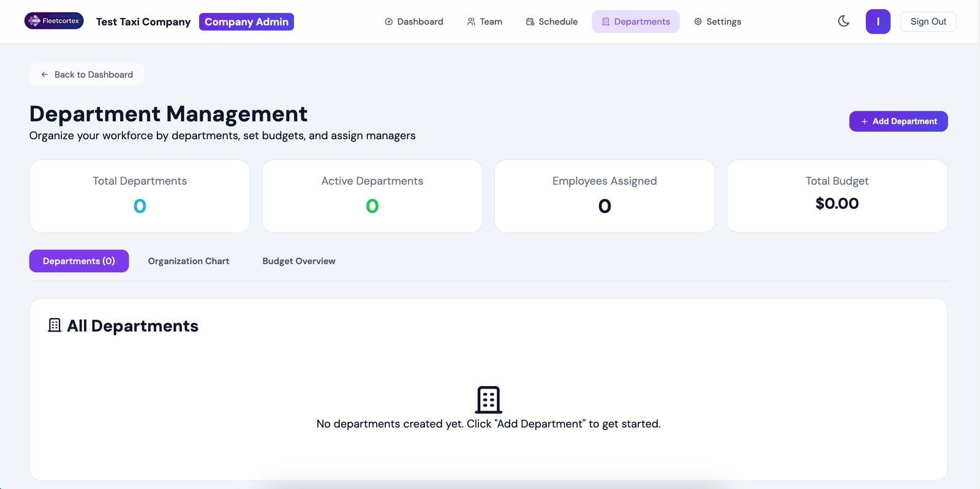Click the Fleetcortex logo

pyautogui.click(x=54, y=21)
